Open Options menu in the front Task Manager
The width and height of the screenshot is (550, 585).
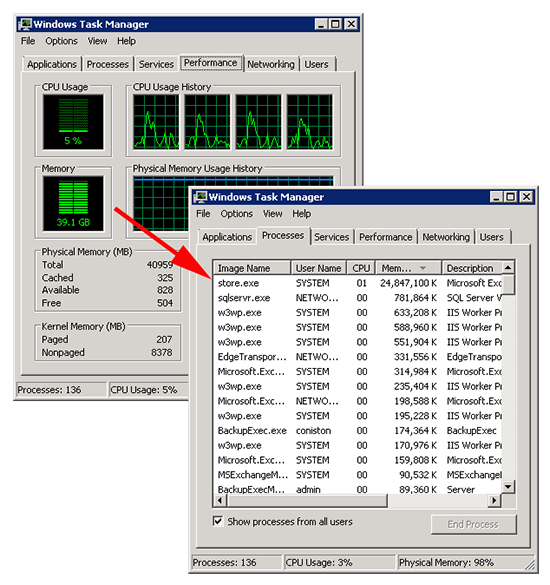coord(236,214)
